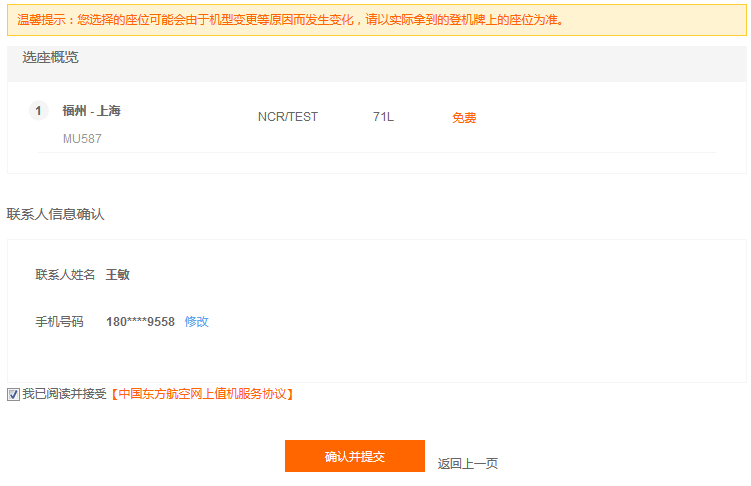Click 修改 next to the phone number

196,321
